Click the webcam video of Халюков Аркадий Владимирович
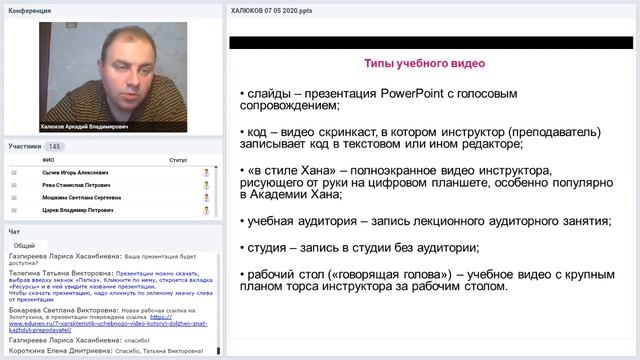This screenshot has width=640, height=360. [x=113, y=77]
